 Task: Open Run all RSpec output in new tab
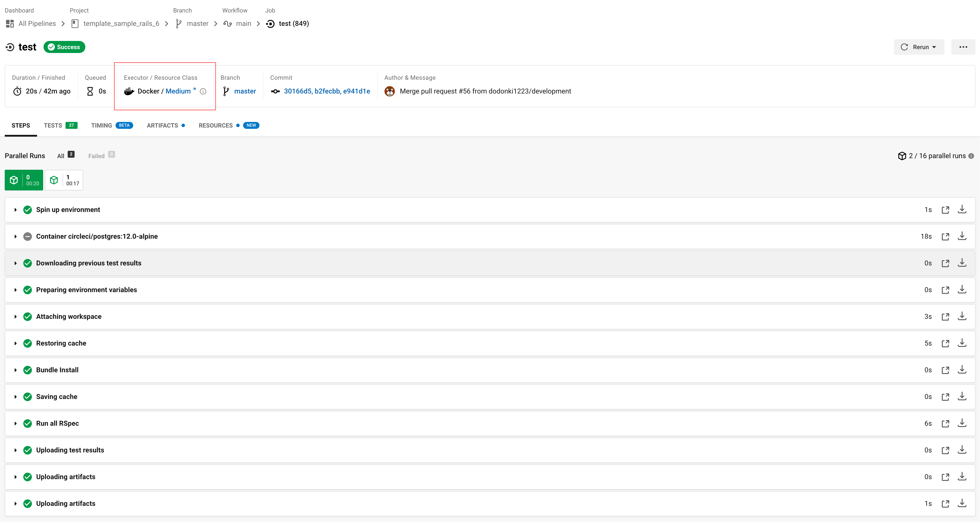point(945,424)
